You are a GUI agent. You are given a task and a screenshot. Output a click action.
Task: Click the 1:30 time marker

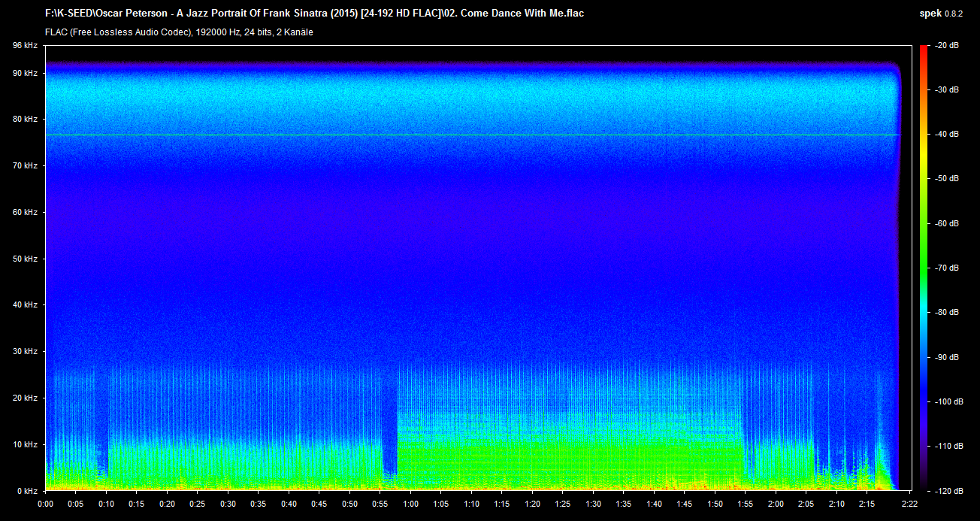(593, 504)
